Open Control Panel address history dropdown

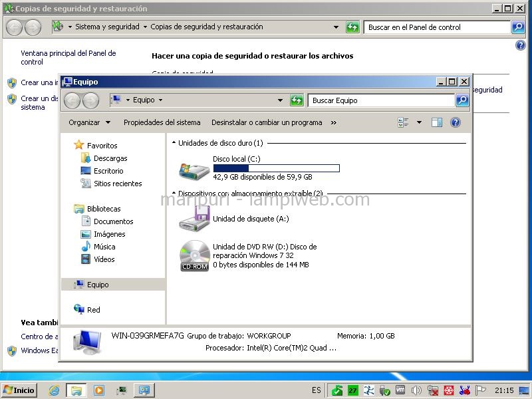pyautogui.click(x=336, y=27)
